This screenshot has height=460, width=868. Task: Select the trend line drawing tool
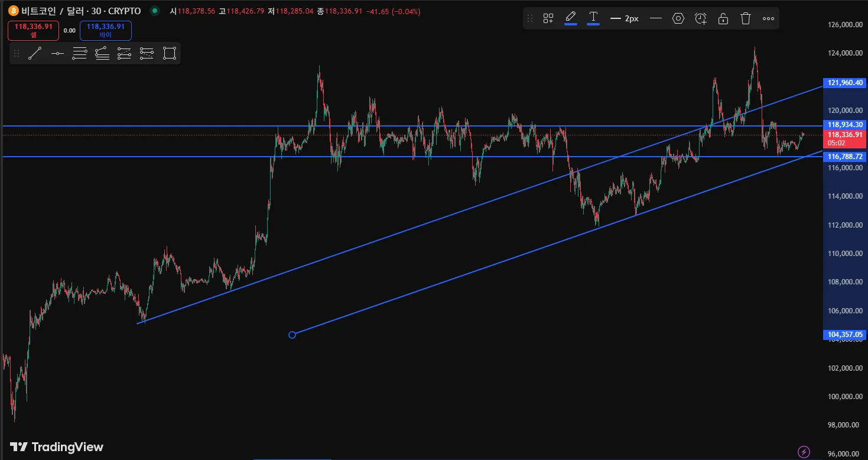pos(35,53)
